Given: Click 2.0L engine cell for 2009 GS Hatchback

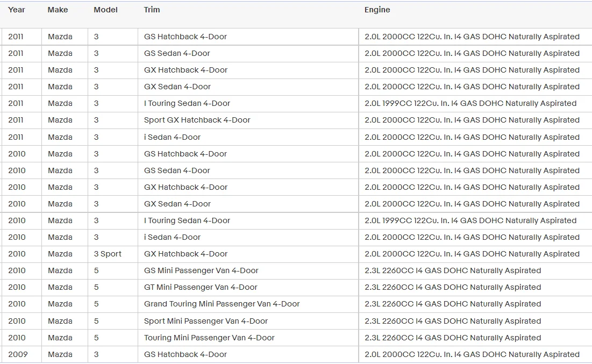Looking at the screenshot, I should point(475,354).
